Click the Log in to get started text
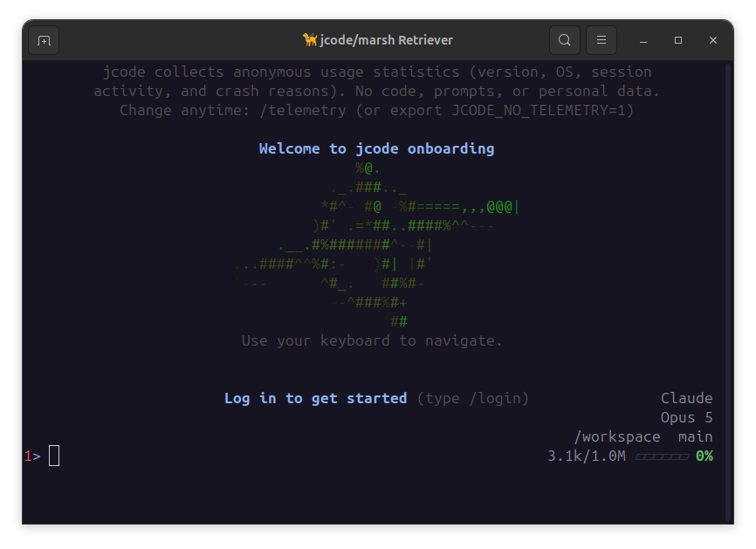The height and width of the screenshot is (549, 756). coord(315,399)
